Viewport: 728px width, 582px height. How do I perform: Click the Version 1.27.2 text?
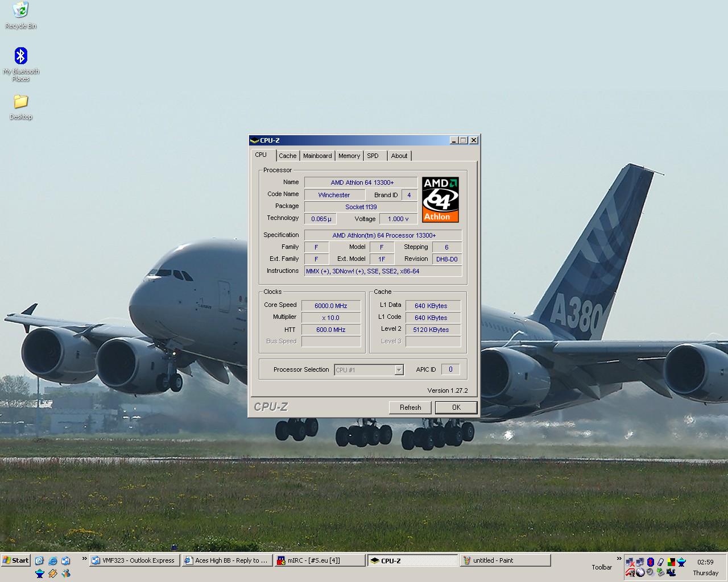tap(448, 390)
